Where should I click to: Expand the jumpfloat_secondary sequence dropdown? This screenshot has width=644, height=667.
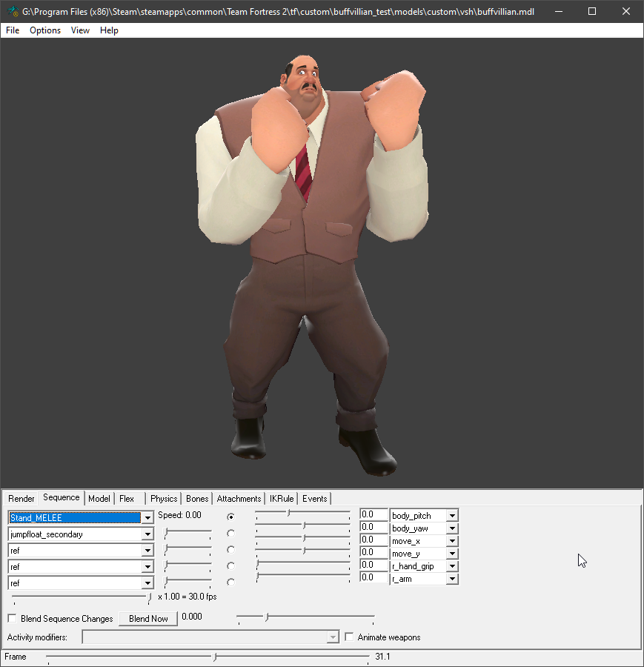click(147, 534)
